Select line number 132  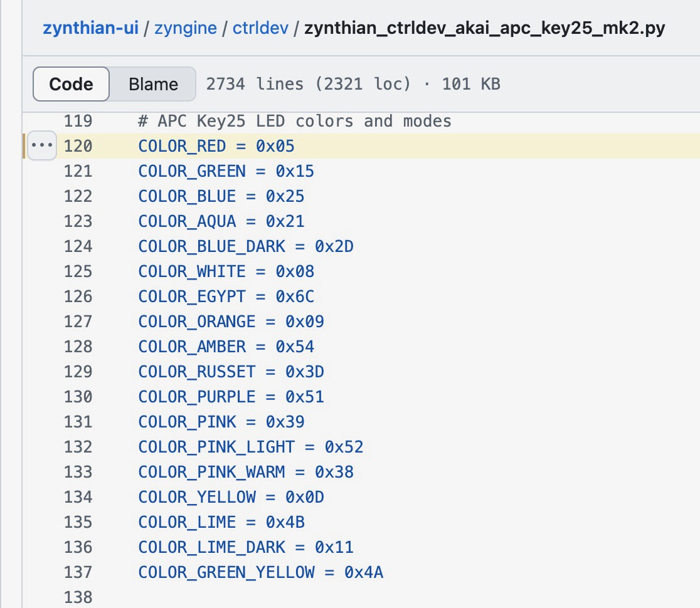(78, 446)
